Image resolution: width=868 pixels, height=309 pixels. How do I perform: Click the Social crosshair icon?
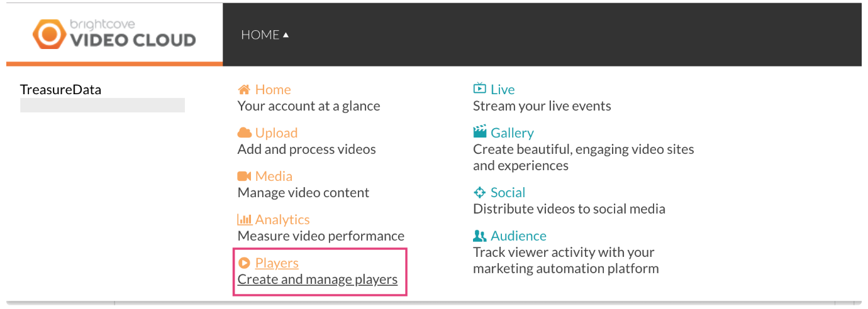480,193
